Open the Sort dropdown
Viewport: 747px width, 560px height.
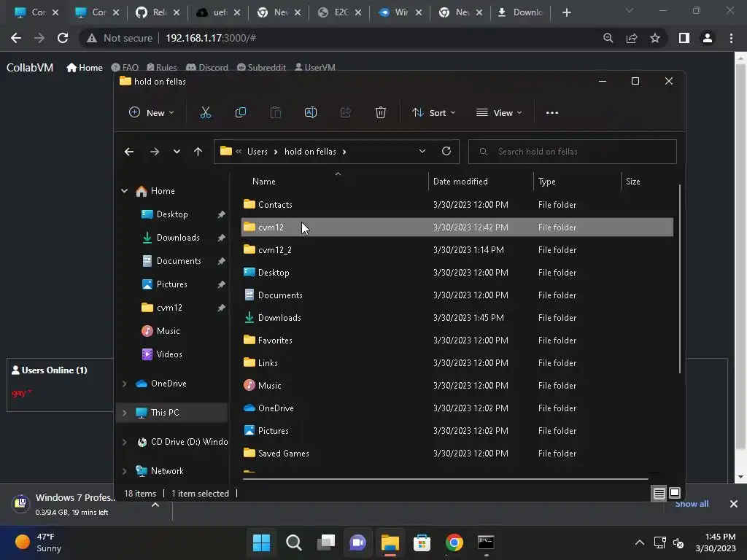pos(434,113)
